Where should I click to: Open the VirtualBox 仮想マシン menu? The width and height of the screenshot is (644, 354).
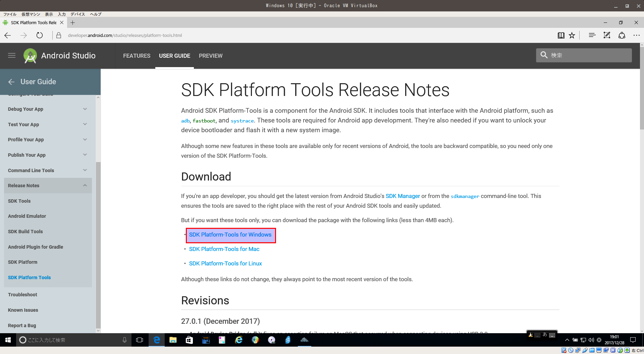coord(31,14)
